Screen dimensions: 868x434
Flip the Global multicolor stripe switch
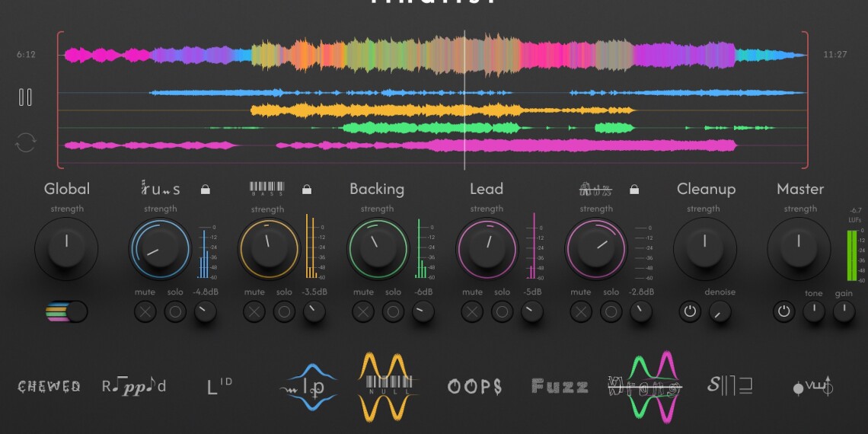(x=66, y=311)
